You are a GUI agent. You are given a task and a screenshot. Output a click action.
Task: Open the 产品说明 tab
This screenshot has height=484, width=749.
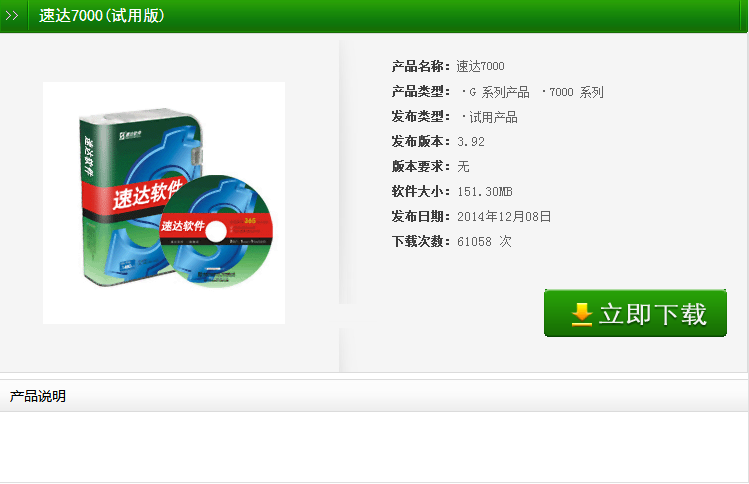pyautogui.click(x=38, y=396)
